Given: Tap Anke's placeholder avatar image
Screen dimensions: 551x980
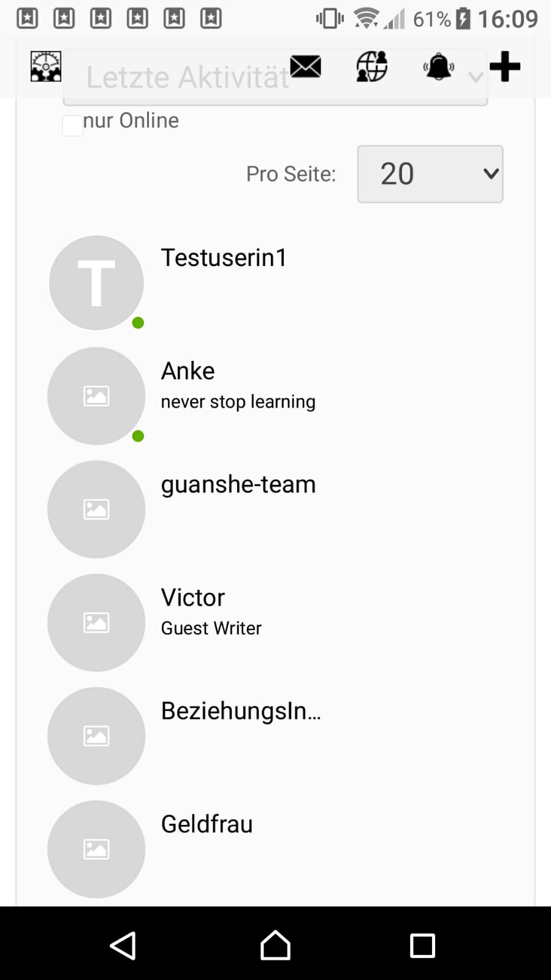Looking at the screenshot, I should [96, 396].
